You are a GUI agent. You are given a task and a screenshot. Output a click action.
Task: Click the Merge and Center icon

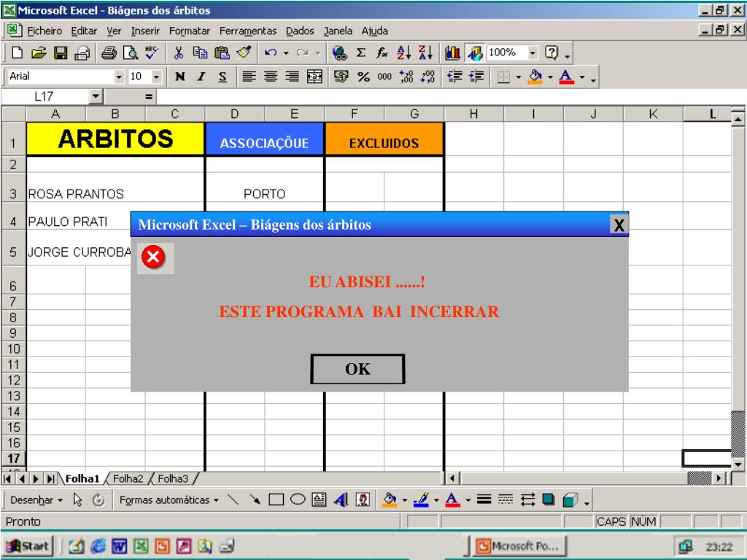314,77
